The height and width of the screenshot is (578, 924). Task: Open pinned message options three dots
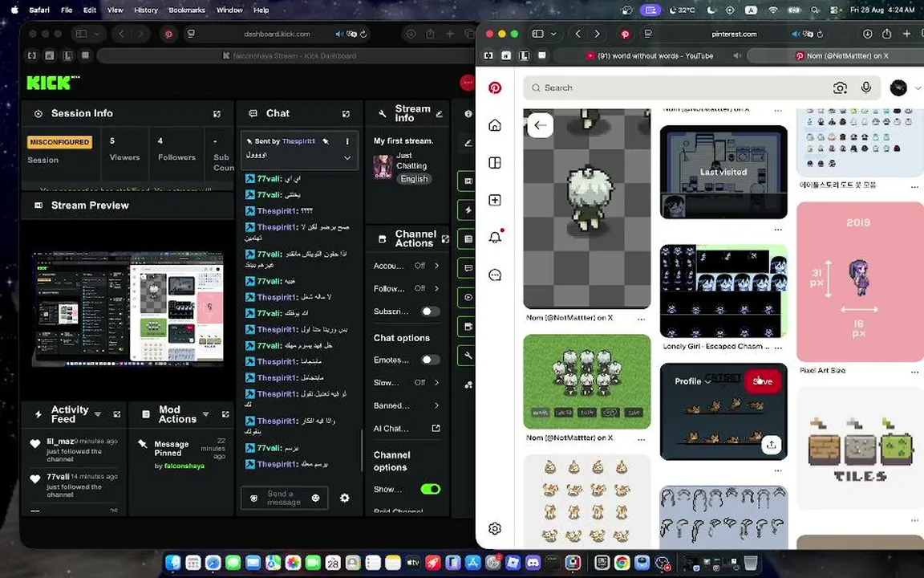[x=347, y=141]
